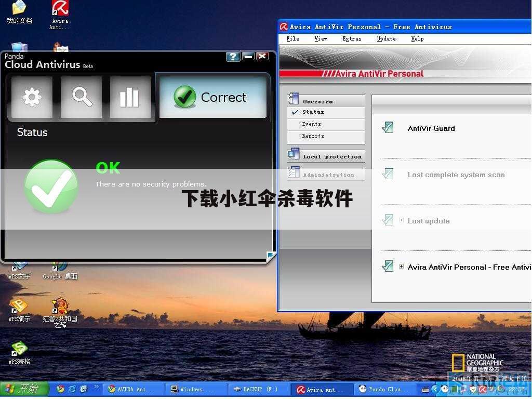Open WPS文字 desktop shortcut
This screenshot has height=399, width=532.
[19, 270]
